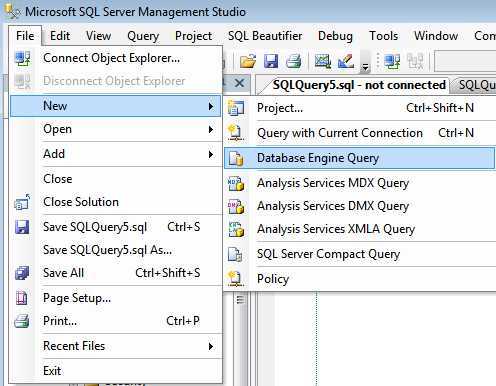Choose Analysis Services XMLA Query

point(360,229)
